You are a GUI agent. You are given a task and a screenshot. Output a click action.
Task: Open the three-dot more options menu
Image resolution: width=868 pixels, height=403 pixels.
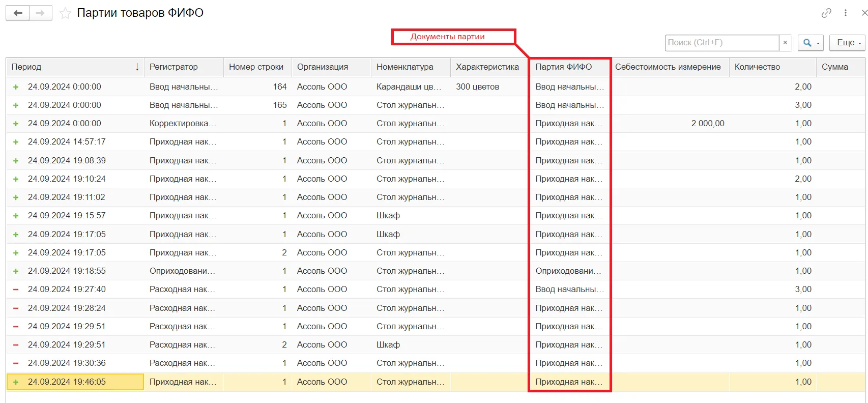click(845, 13)
